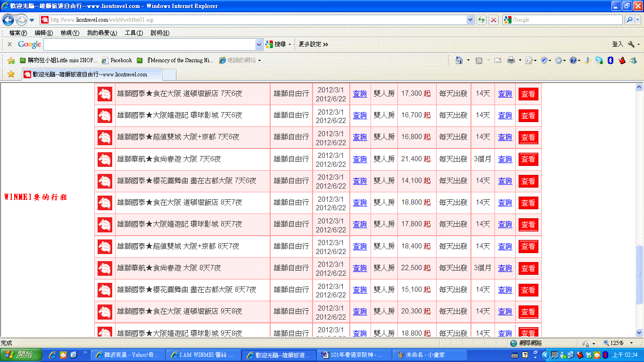Open address bar URL history dropdown
644x362 pixels.
[470, 20]
